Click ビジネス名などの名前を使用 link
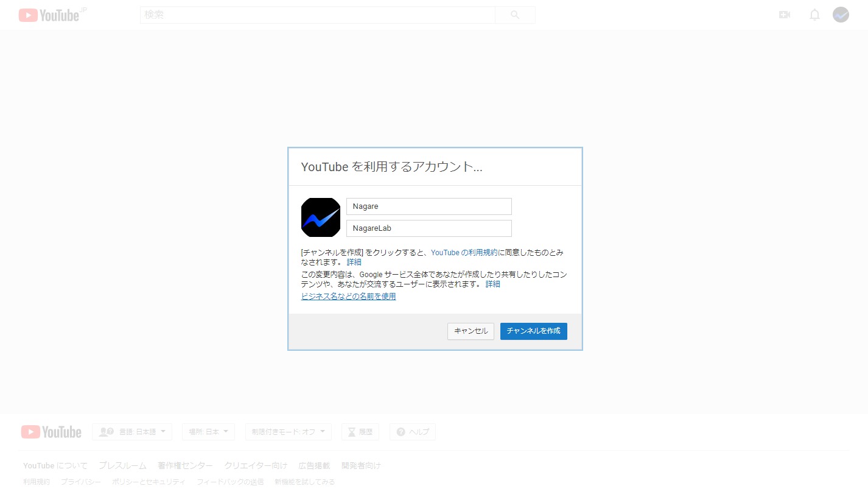The width and height of the screenshot is (868, 497). (x=349, y=297)
